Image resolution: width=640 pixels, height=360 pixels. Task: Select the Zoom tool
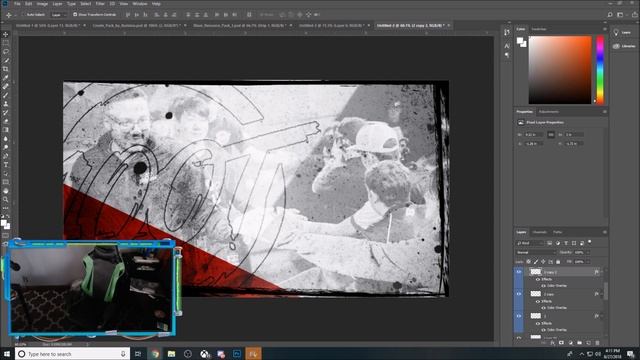[6, 200]
